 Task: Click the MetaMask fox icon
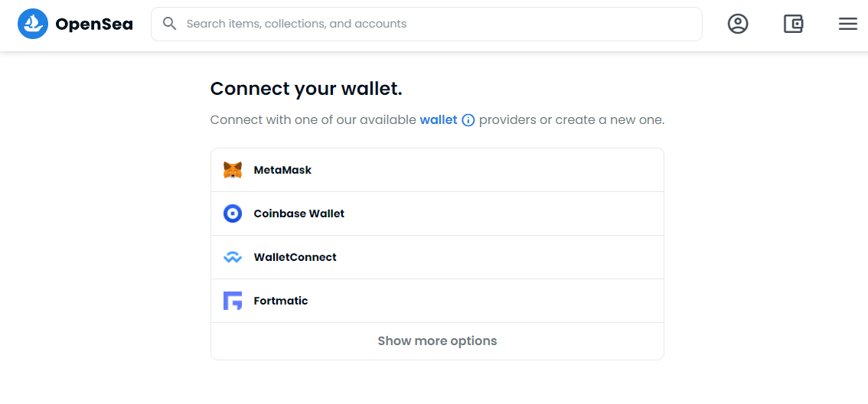233,170
